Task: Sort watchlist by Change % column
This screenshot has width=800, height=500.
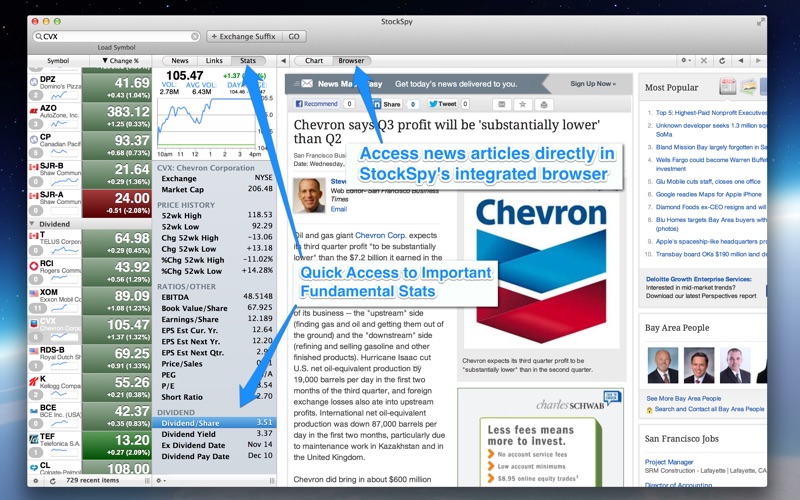Action: pyautogui.click(x=120, y=61)
